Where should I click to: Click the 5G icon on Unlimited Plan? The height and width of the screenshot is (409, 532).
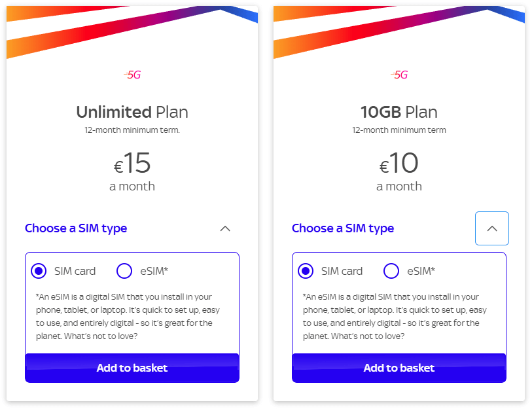point(132,75)
